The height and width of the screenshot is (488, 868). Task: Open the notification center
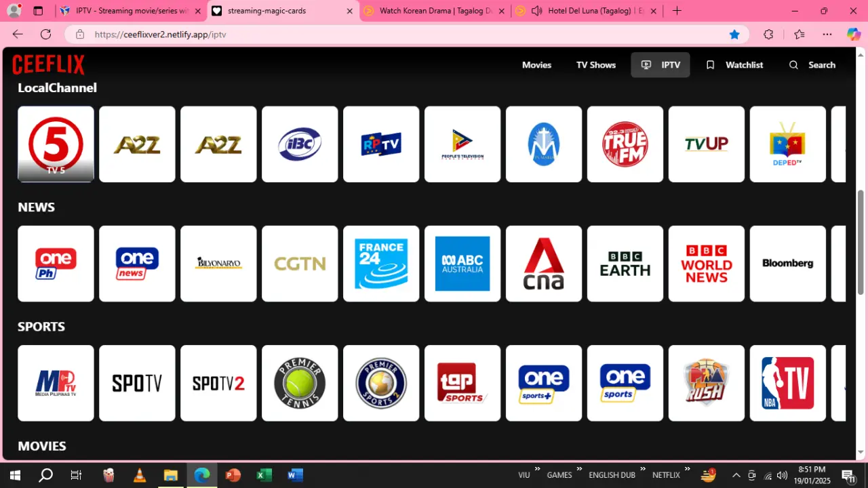(x=848, y=476)
